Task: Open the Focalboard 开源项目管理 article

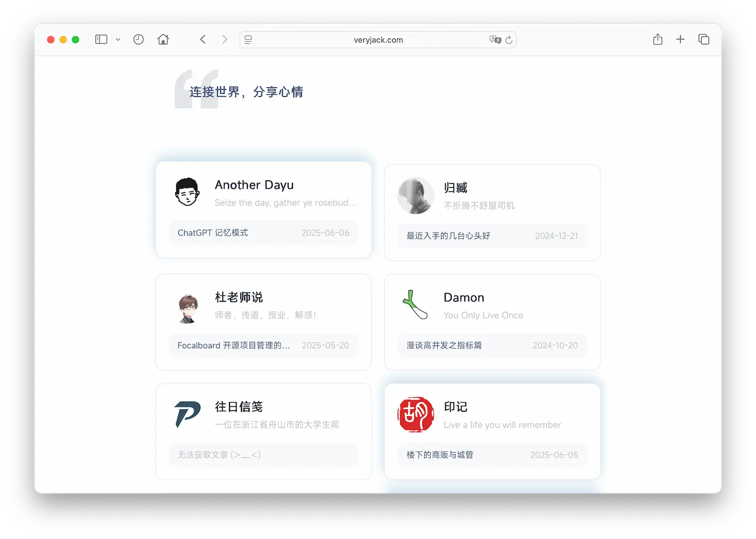Action: (234, 345)
